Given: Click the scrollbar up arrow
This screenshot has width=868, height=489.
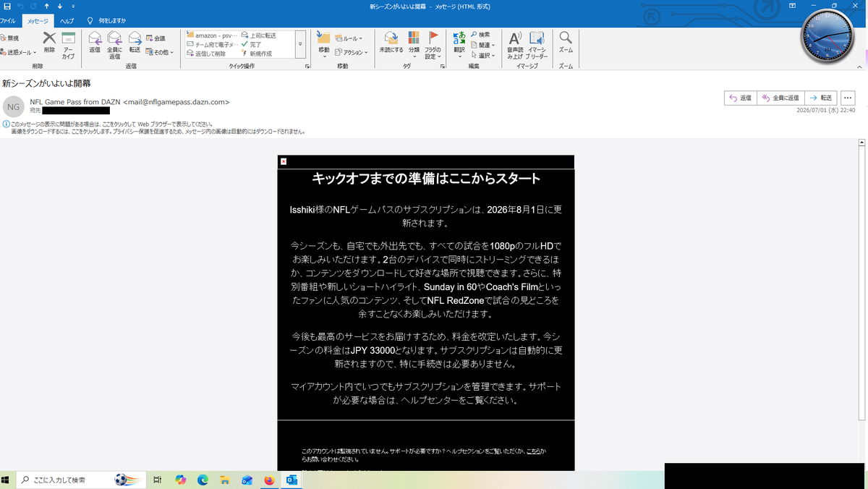Looking at the screenshot, I should coord(861,143).
